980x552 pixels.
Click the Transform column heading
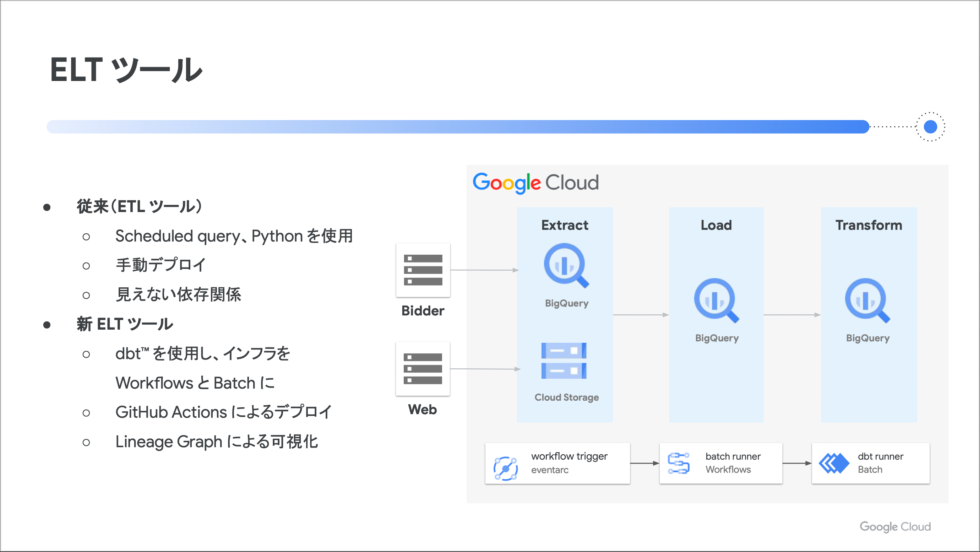(x=869, y=225)
